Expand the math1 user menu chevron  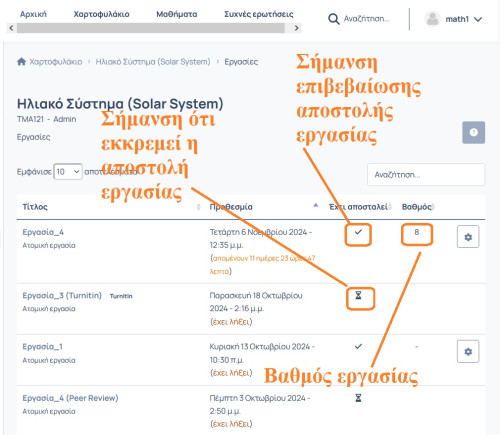point(478,19)
